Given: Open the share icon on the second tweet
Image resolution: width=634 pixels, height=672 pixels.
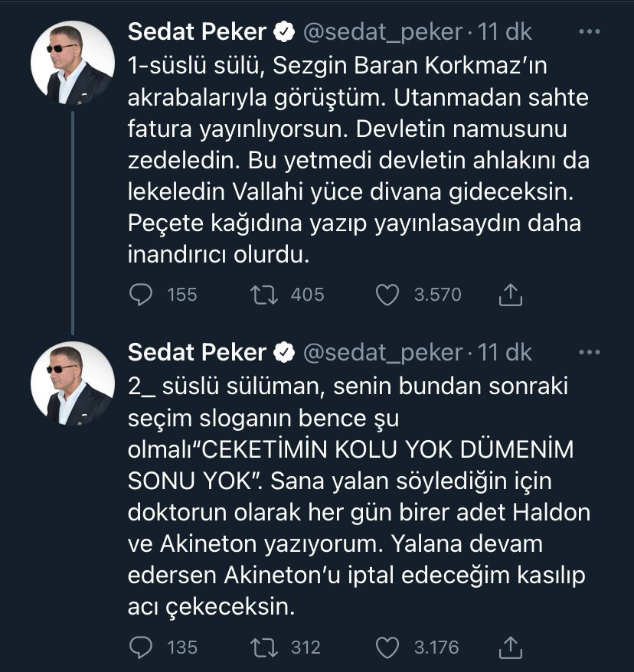Looking at the screenshot, I should [x=508, y=647].
